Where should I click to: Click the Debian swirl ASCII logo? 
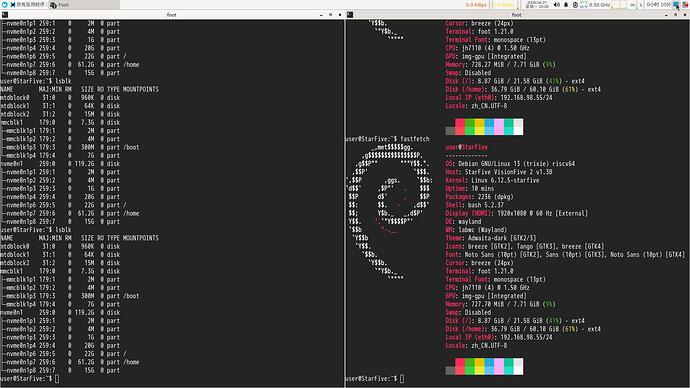389,211
